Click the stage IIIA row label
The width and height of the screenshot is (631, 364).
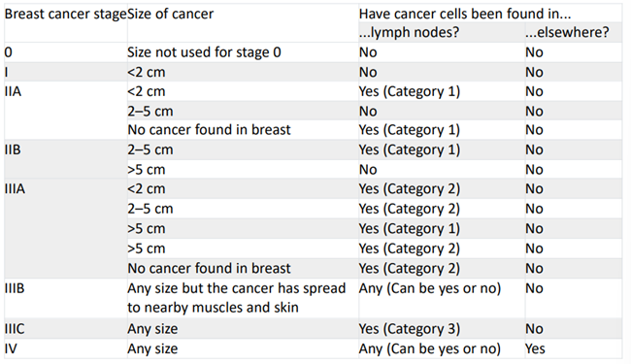15,188
